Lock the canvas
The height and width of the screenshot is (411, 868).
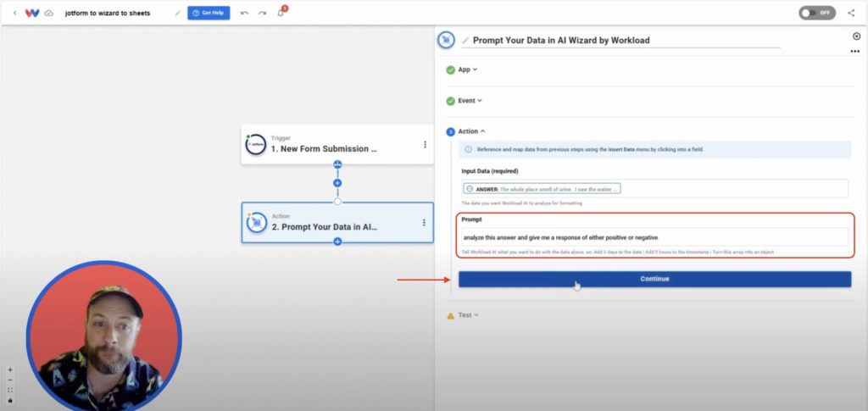point(10,400)
